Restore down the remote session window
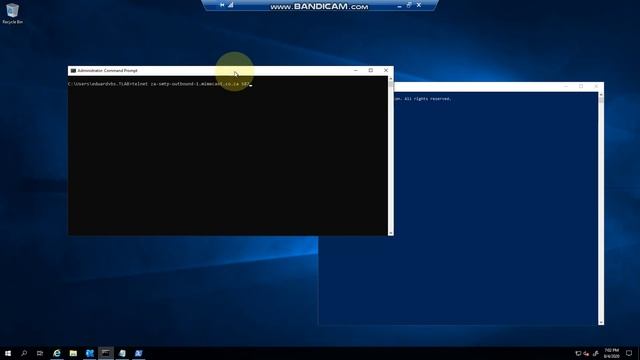Viewport: 640px width, 360px height. click(409, 5)
